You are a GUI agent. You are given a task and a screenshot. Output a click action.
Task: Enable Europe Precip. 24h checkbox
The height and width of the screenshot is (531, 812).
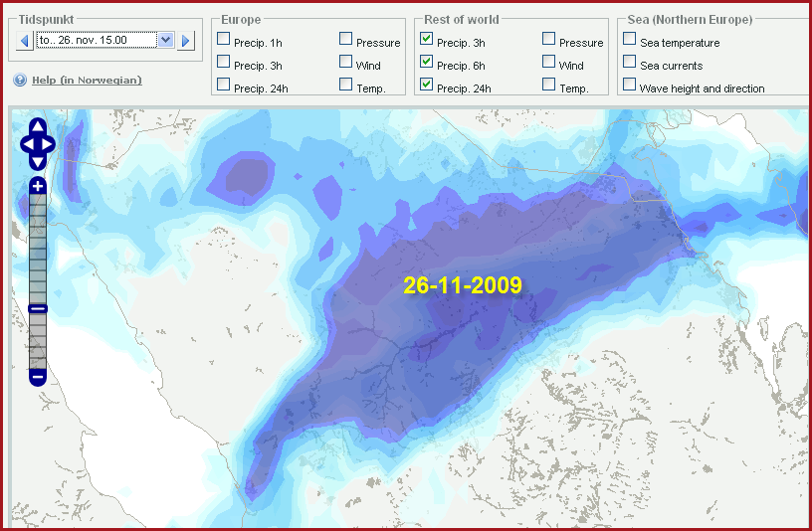coord(223,84)
